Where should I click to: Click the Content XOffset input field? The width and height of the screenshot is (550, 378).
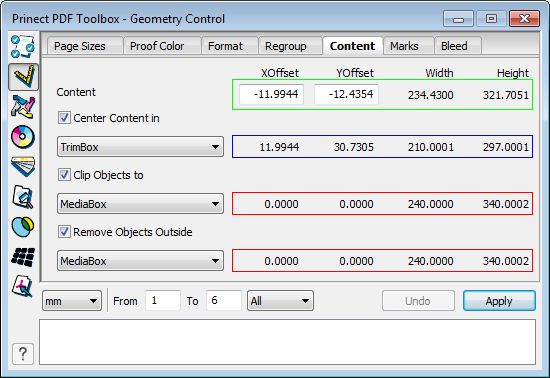(x=271, y=94)
